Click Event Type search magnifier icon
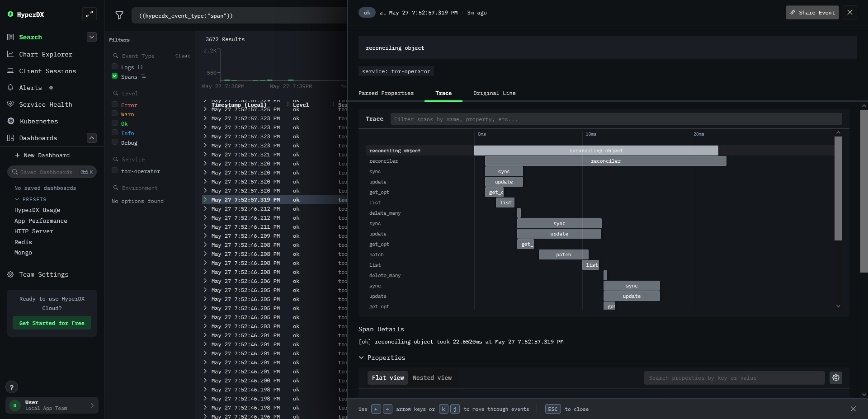This screenshot has height=419, width=868. coord(116,56)
